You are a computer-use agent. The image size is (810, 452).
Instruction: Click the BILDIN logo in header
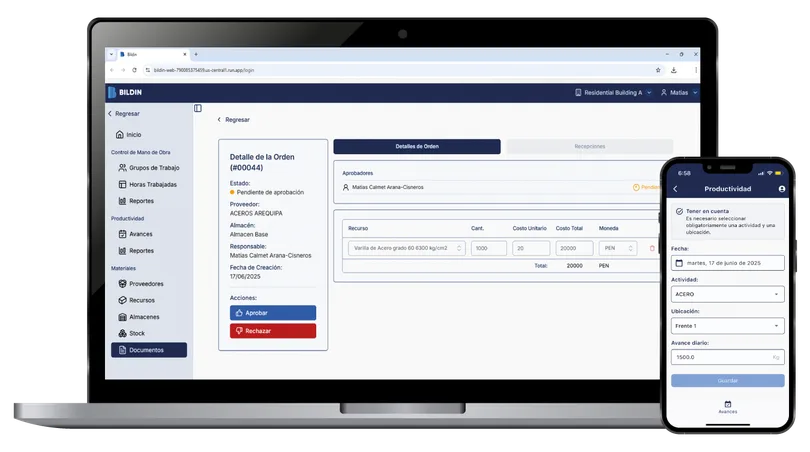click(124, 92)
